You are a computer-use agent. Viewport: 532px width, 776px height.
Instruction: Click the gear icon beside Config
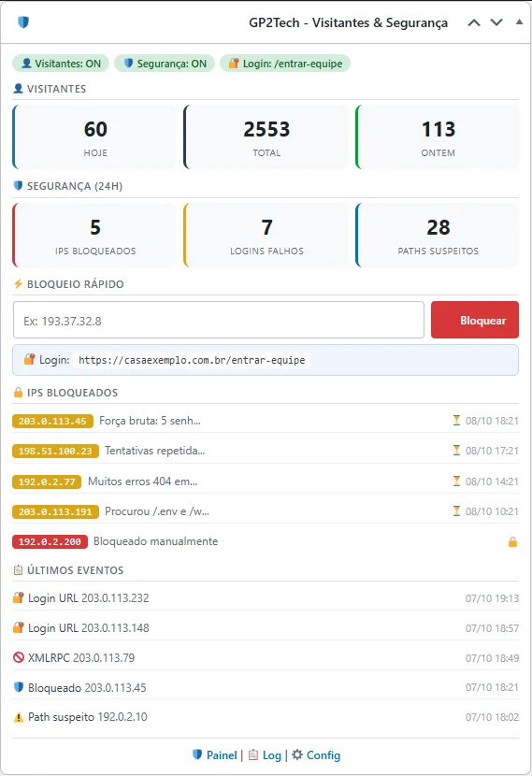click(297, 754)
